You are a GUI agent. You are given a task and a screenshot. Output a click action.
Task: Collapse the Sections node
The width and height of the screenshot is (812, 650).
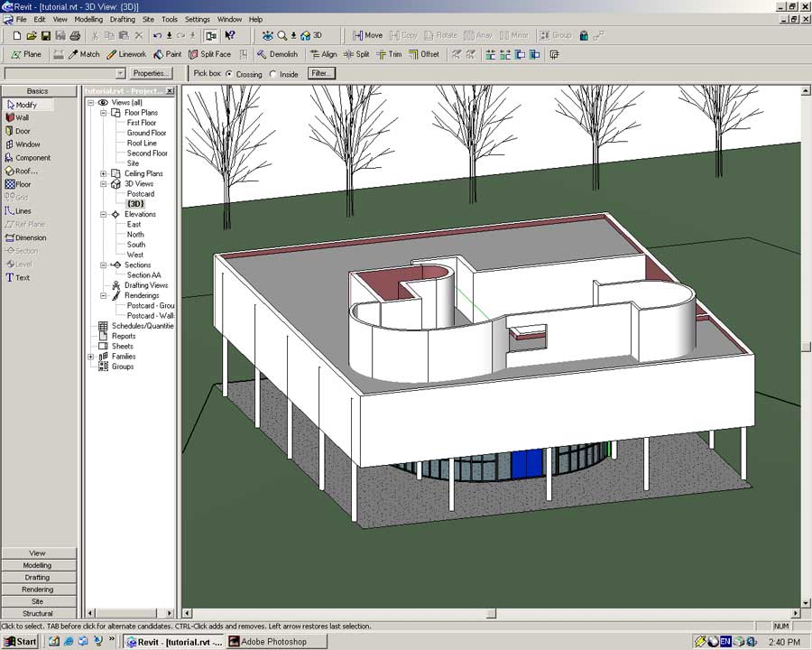(x=103, y=265)
